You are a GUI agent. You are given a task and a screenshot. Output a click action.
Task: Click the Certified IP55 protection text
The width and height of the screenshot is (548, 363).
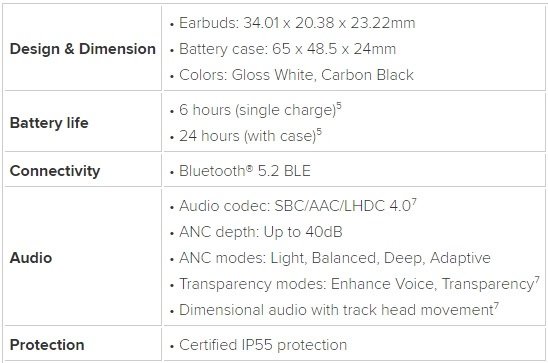point(263,345)
